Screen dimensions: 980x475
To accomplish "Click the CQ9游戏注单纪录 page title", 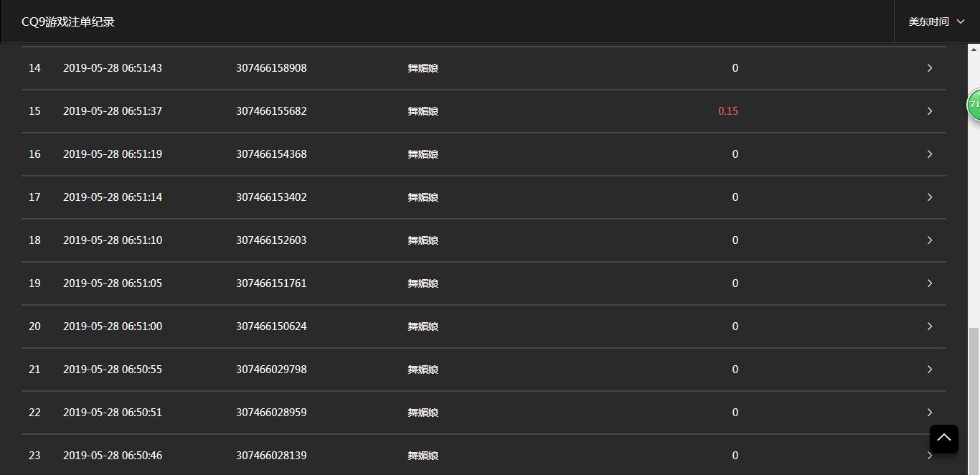I will pos(68,22).
